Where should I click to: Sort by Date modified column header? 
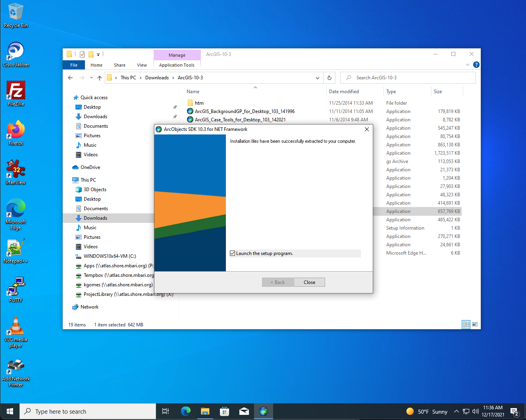(344, 92)
